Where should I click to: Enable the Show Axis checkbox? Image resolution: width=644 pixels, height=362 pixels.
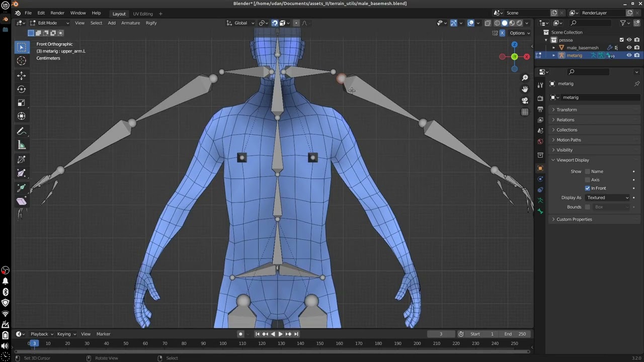coord(587,179)
